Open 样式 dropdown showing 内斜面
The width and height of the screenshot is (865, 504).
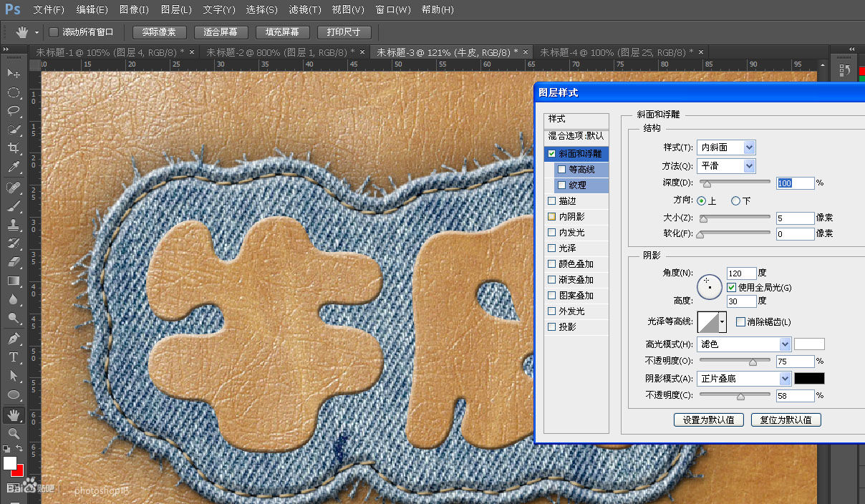pos(727,147)
